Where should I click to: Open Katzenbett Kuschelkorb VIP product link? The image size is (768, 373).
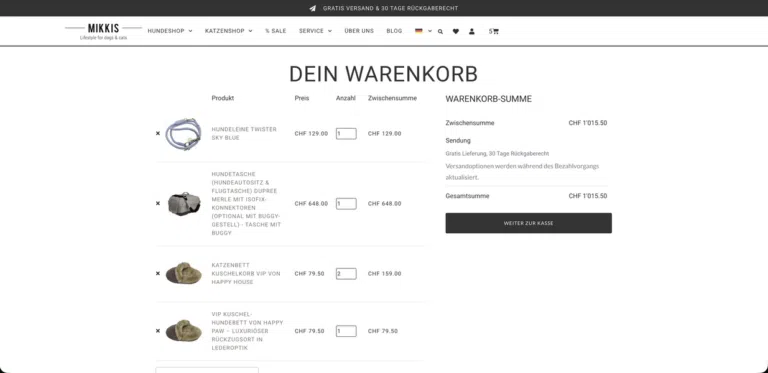[246, 273]
